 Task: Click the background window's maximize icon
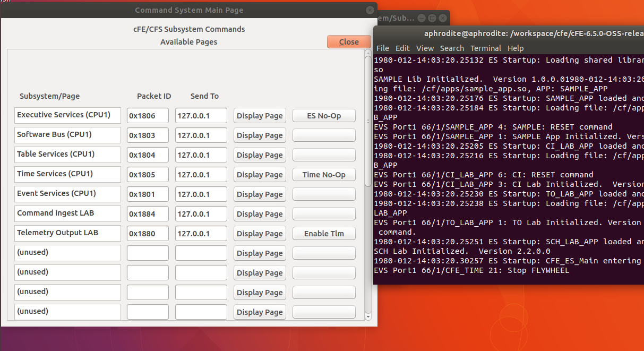[432, 18]
